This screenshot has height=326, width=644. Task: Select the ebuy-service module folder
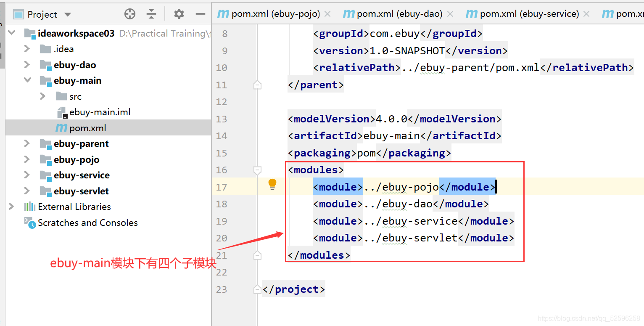82,175
